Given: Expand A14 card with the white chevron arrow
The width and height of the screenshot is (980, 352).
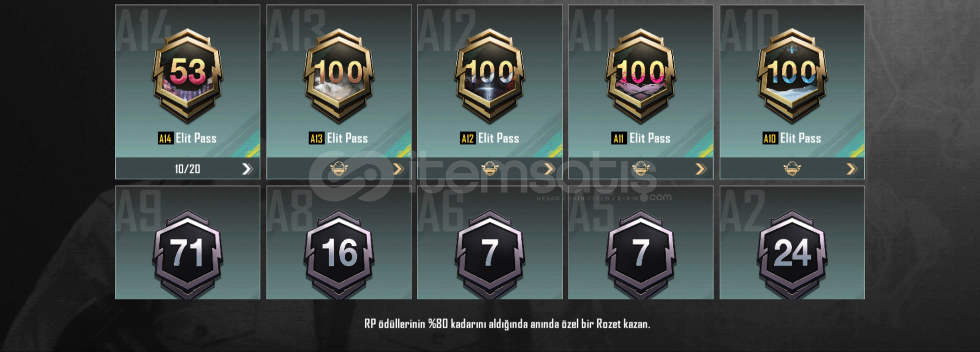Looking at the screenshot, I should click(247, 169).
